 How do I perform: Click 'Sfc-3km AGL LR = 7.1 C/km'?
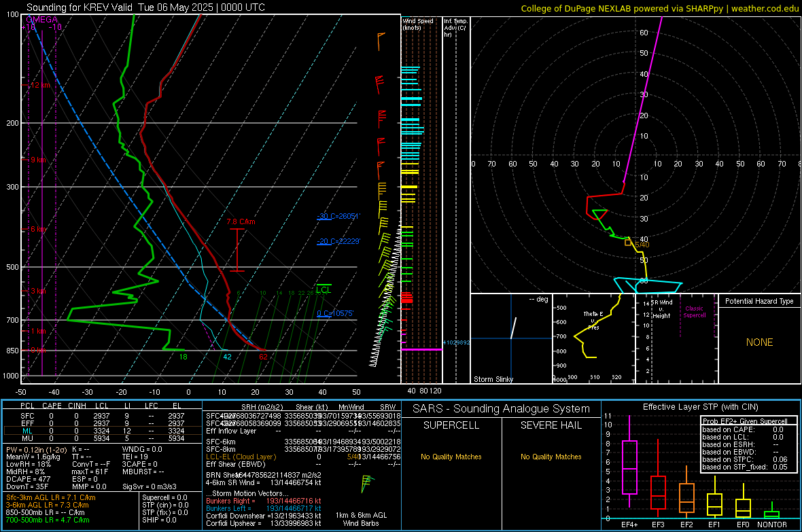click(x=51, y=497)
